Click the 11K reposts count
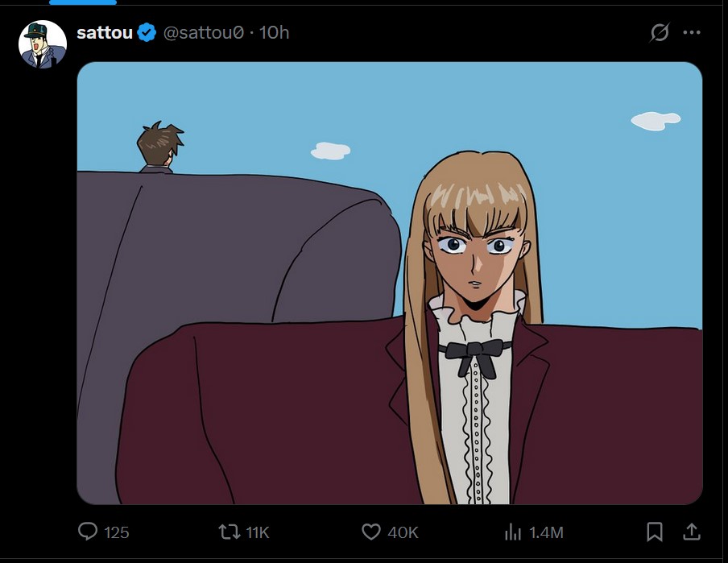This screenshot has width=728, height=563. [x=258, y=532]
